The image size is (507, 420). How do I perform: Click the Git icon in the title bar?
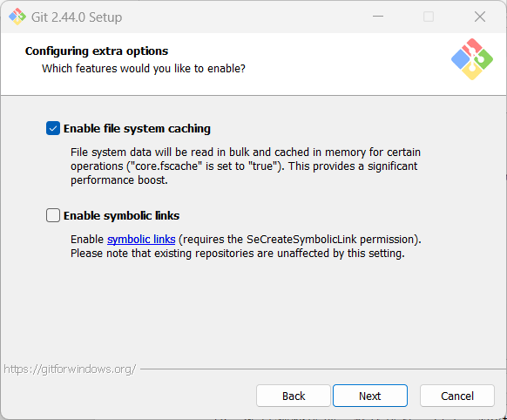click(17, 17)
